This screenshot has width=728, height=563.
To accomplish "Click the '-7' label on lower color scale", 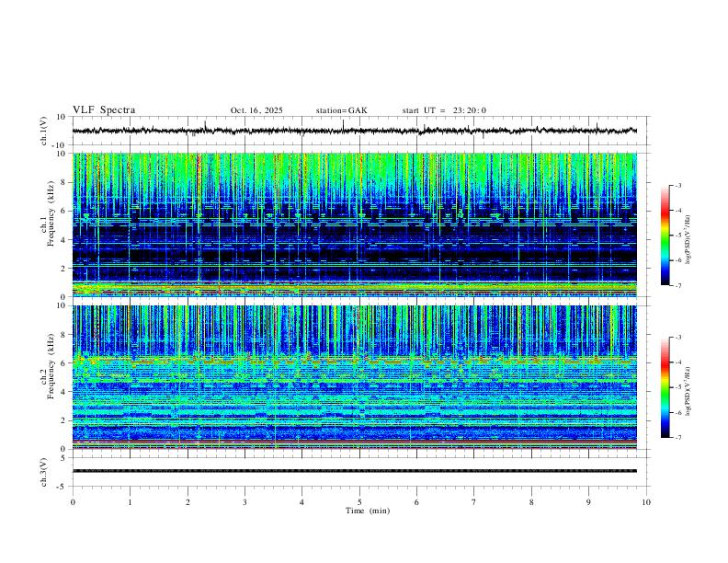I will [x=677, y=438].
